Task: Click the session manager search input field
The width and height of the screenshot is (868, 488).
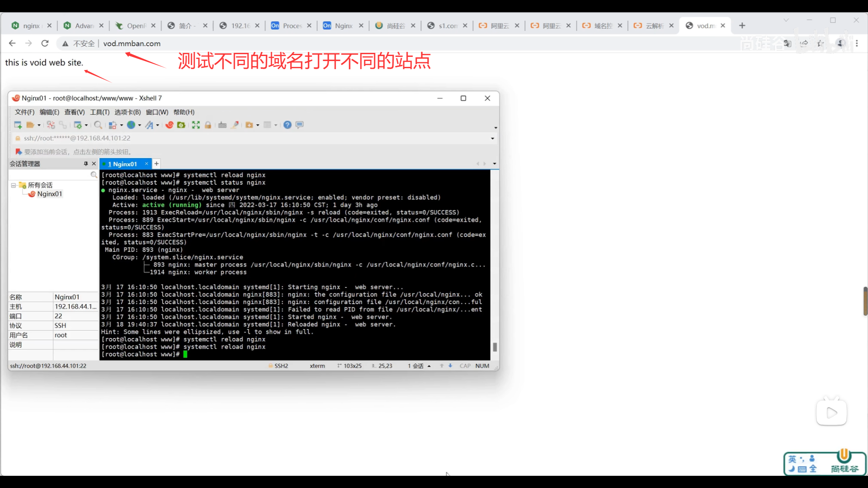Action: [49, 174]
